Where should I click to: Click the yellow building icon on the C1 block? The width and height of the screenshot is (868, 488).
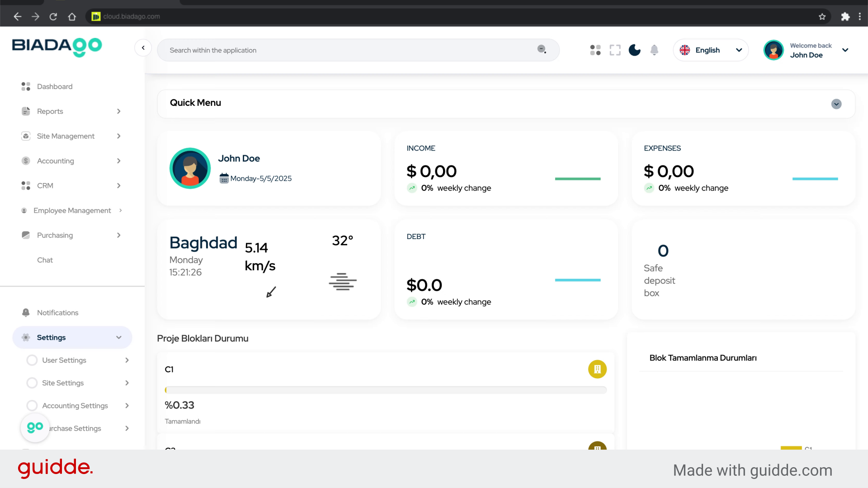(x=597, y=369)
